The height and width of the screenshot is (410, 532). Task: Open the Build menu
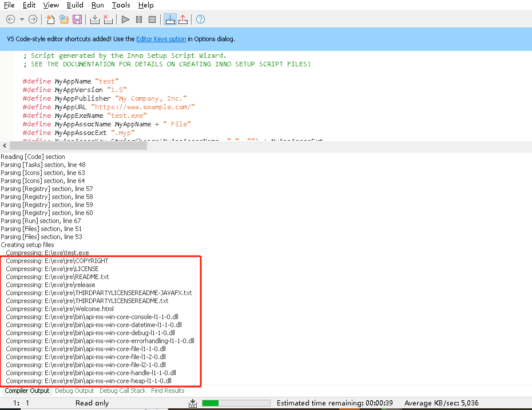point(74,5)
